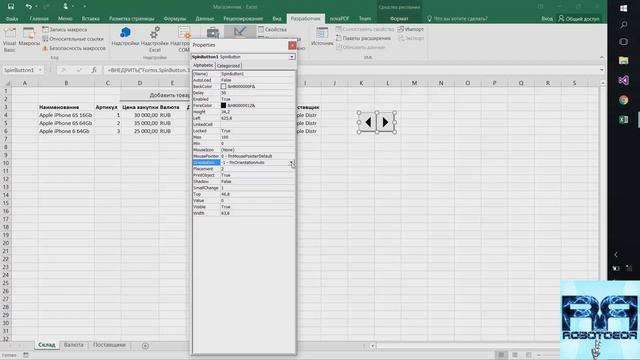
Task: Open the Properties object selector dropdown
Action: (x=292, y=57)
